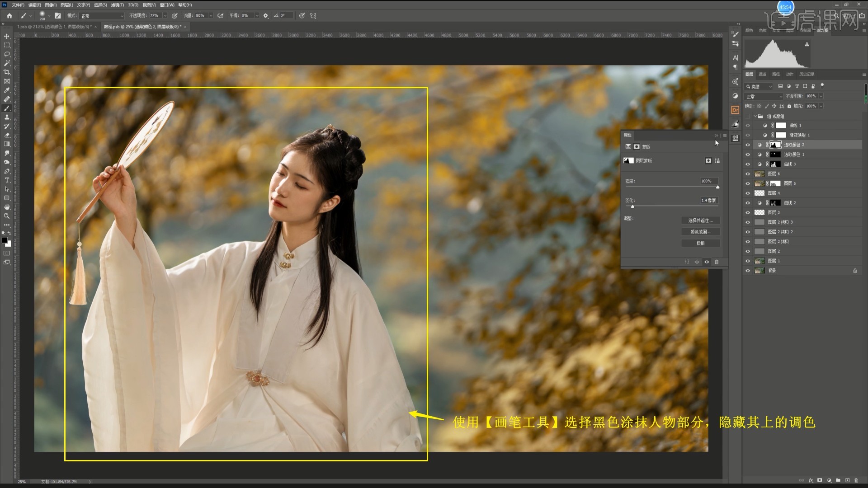Click the 颜色范围 button

(700, 232)
